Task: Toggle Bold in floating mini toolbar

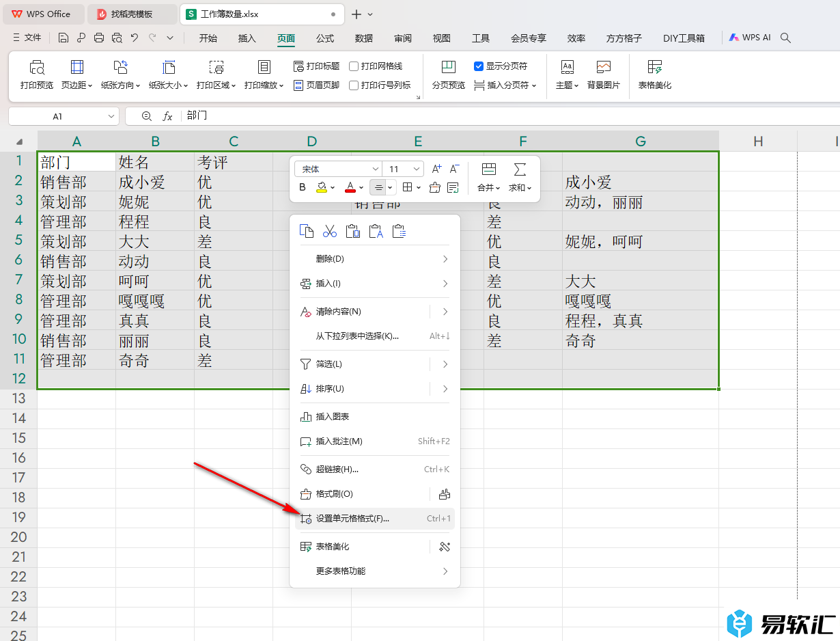Action: 303,187
